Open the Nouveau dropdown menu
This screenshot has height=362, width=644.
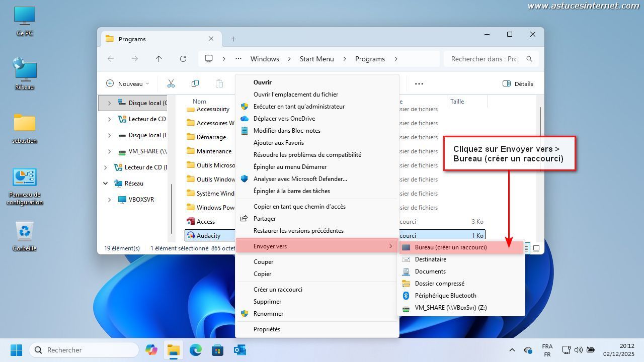(128, 84)
